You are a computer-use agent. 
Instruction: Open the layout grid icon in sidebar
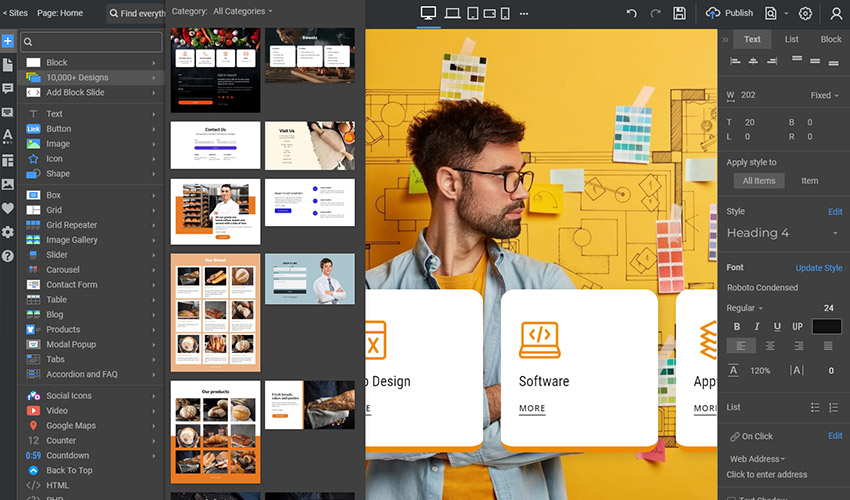coord(8,161)
